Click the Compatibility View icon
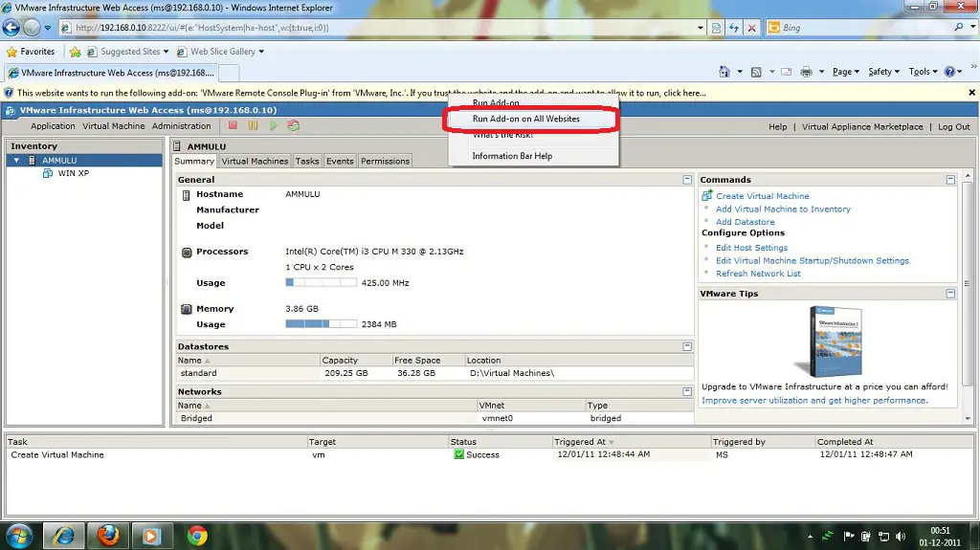 [716, 28]
